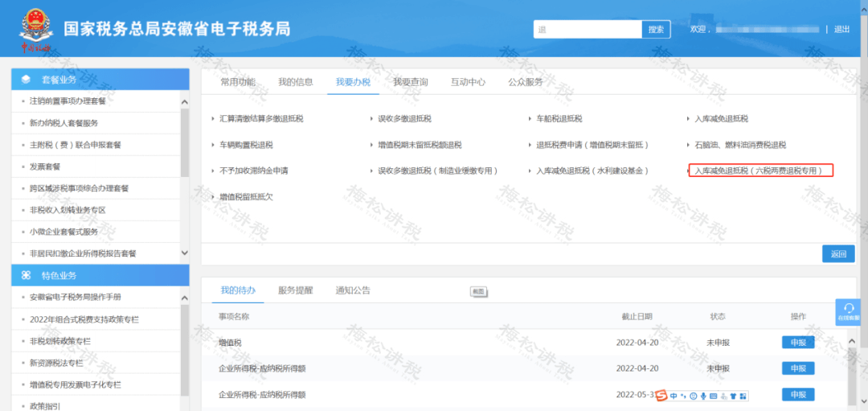Switch to the 通知公告 tab

click(x=353, y=290)
